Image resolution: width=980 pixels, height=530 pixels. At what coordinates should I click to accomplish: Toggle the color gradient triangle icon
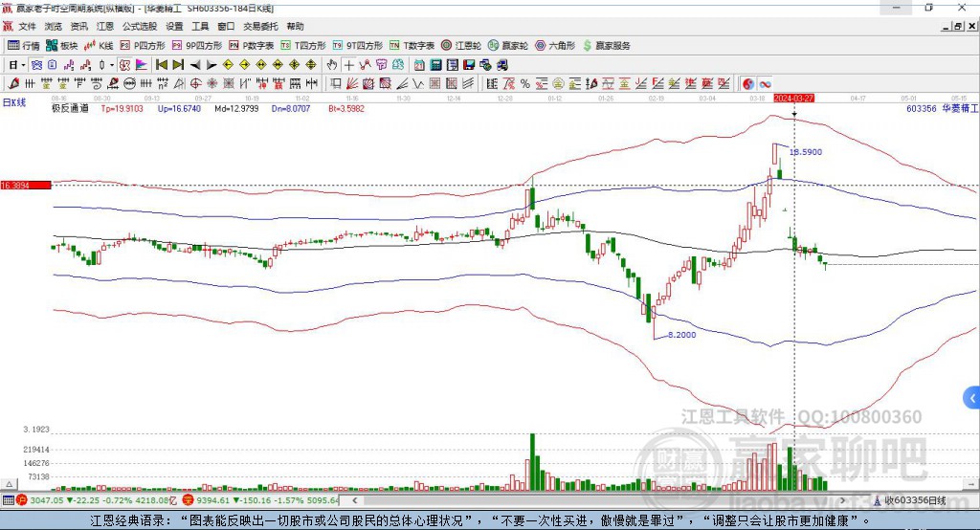point(142,65)
